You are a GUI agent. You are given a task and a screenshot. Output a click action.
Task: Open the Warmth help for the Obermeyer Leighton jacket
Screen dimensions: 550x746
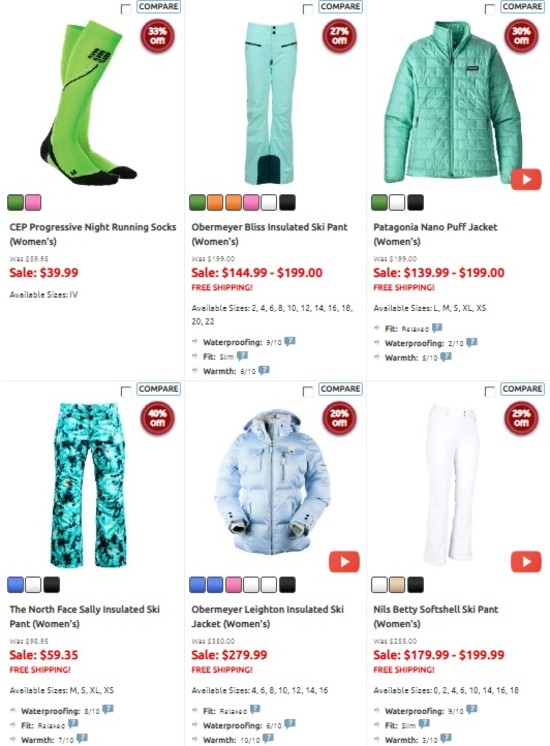click(268, 738)
